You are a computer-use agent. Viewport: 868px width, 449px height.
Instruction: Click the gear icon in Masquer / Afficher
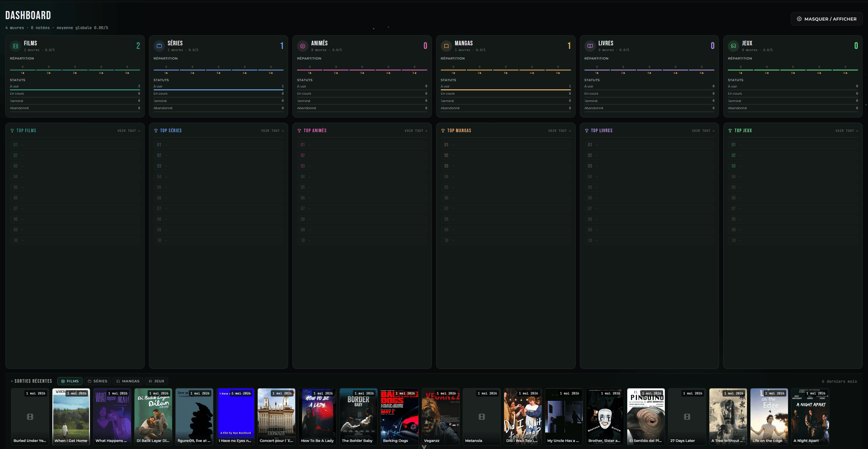pos(799,19)
